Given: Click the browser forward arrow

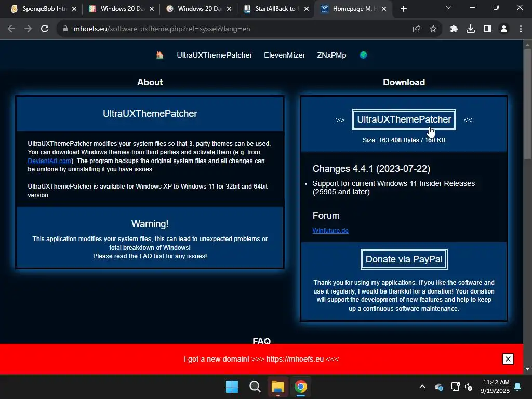Looking at the screenshot, I should [x=28, y=29].
